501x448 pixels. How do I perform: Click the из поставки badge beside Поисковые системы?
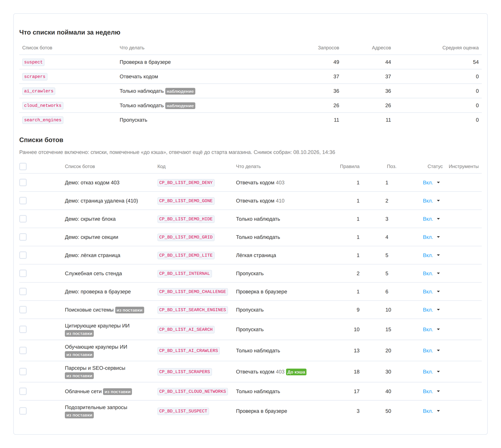(130, 310)
